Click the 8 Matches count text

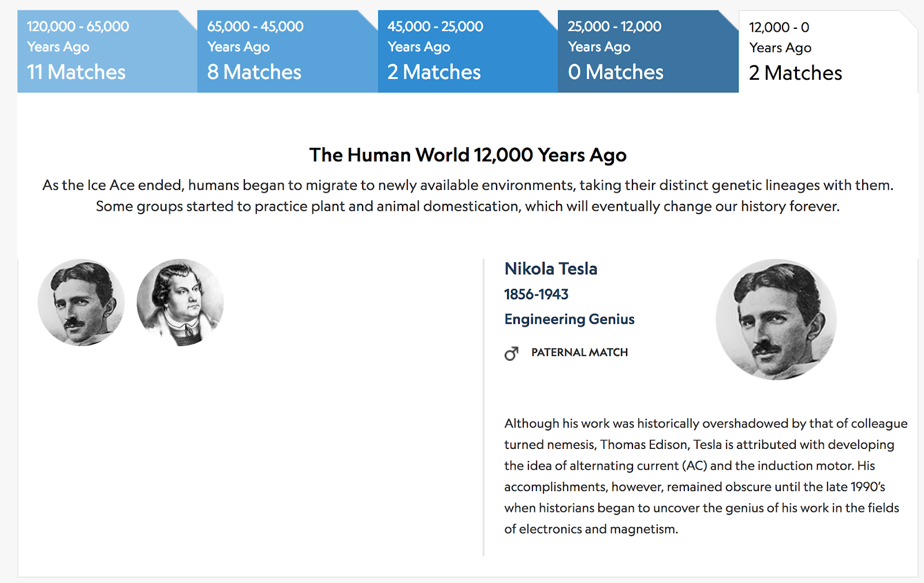coord(254,72)
